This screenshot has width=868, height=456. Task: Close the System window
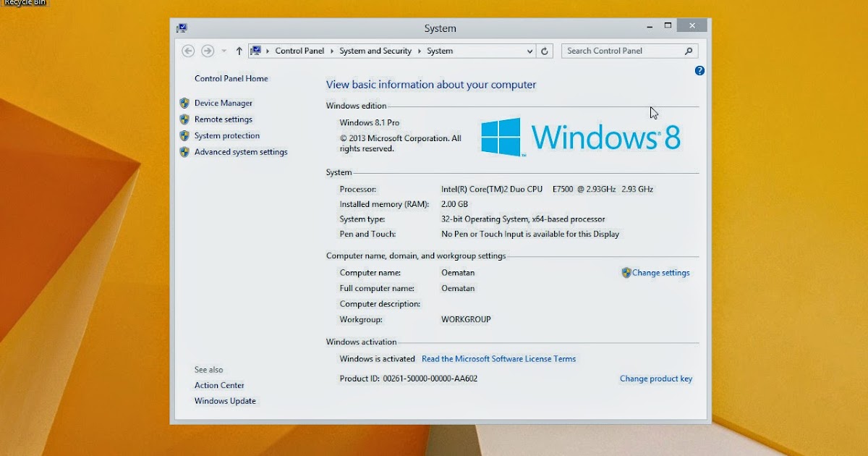(x=693, y=25)
